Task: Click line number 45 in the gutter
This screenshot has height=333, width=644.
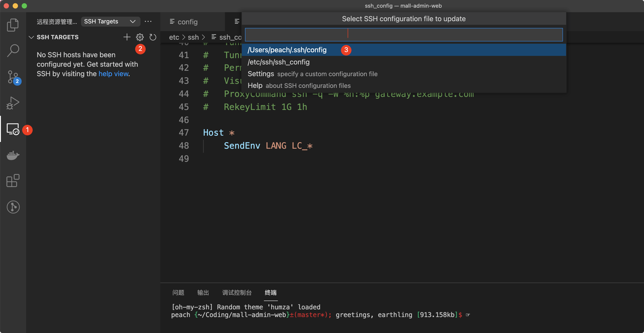Action: pyautogui.click(x=184, y=107)
